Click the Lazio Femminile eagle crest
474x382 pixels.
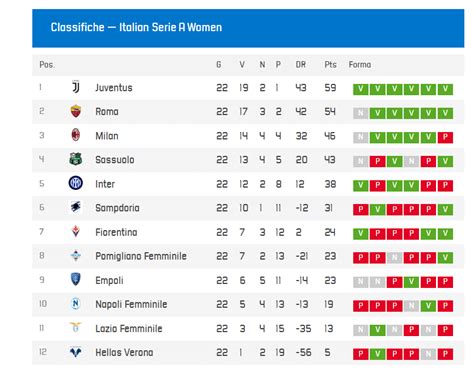coord(76,327)
